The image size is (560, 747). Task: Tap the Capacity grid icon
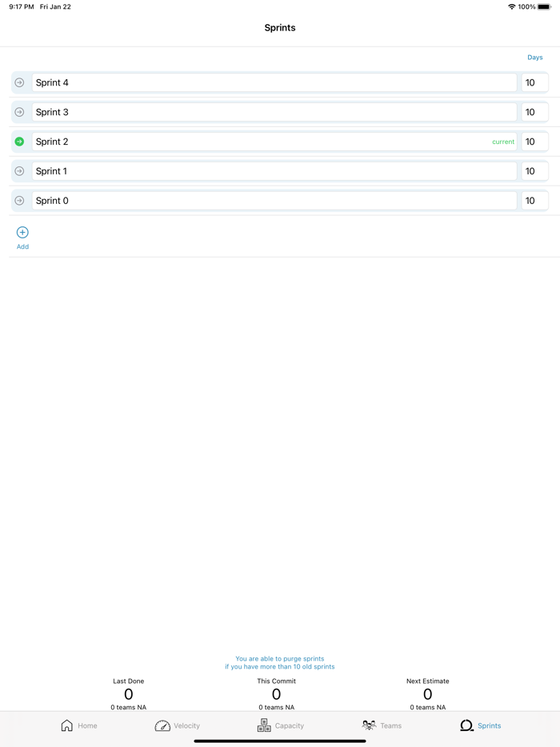(x=264, y=725)
